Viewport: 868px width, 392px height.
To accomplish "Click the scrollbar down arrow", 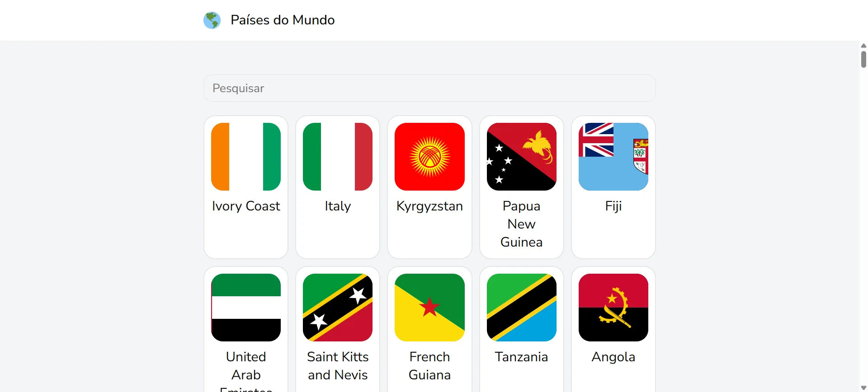I will tap(863, 388).
